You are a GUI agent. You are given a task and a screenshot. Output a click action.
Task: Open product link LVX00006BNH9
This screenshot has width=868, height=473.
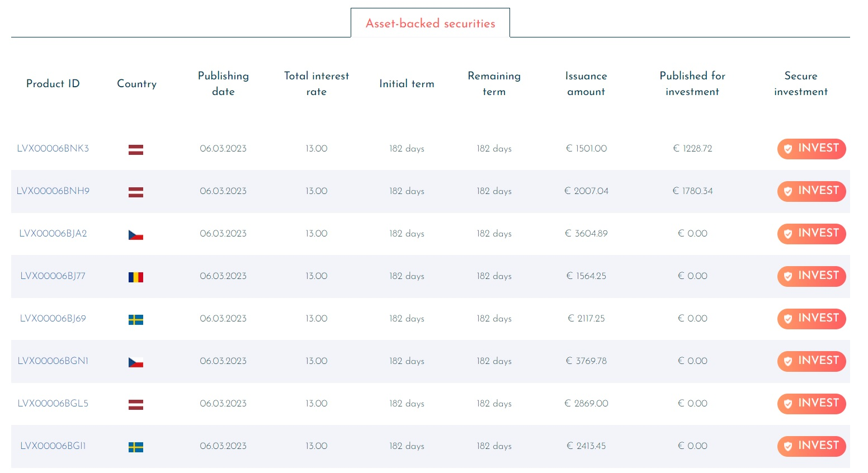(x=53, y=191)
